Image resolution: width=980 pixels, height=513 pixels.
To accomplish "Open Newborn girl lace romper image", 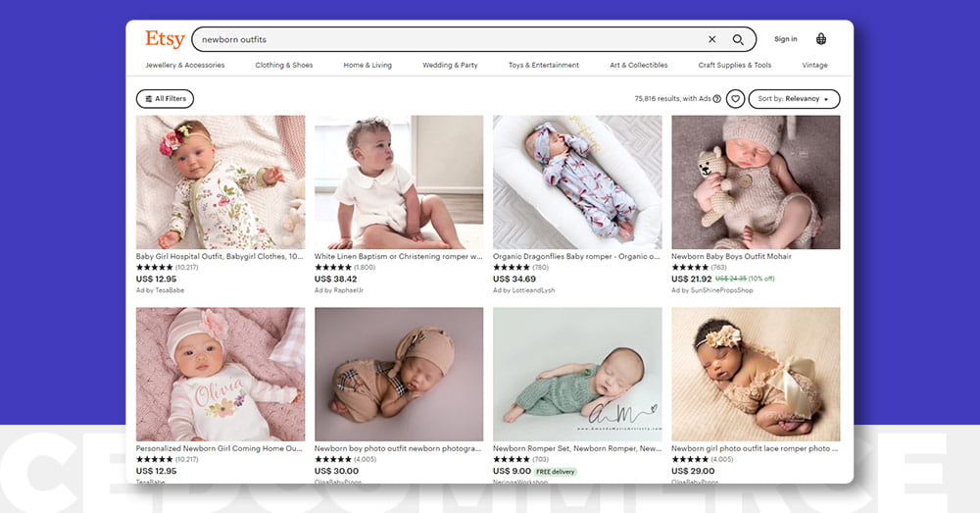I will coord(756,374).
